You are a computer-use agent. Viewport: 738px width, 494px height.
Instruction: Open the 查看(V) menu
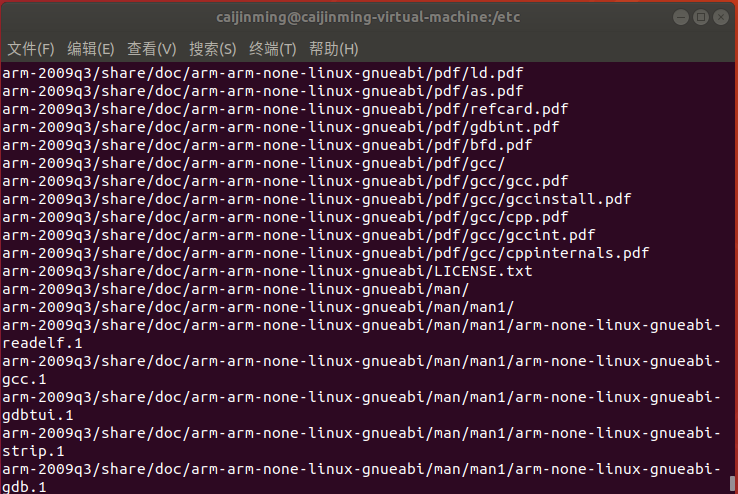pos(152,49)
